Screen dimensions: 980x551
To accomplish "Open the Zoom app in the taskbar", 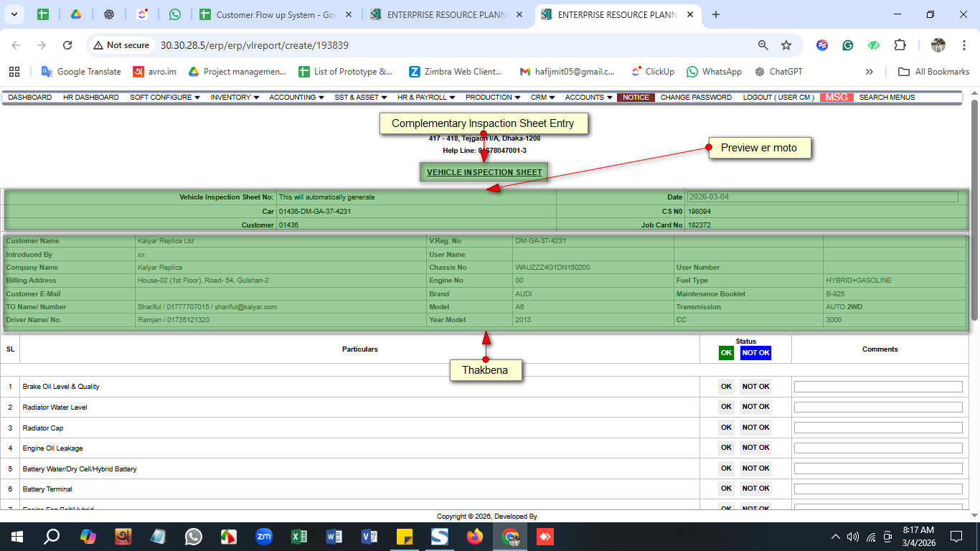I will pyautogui.click(x=264, y=537).
